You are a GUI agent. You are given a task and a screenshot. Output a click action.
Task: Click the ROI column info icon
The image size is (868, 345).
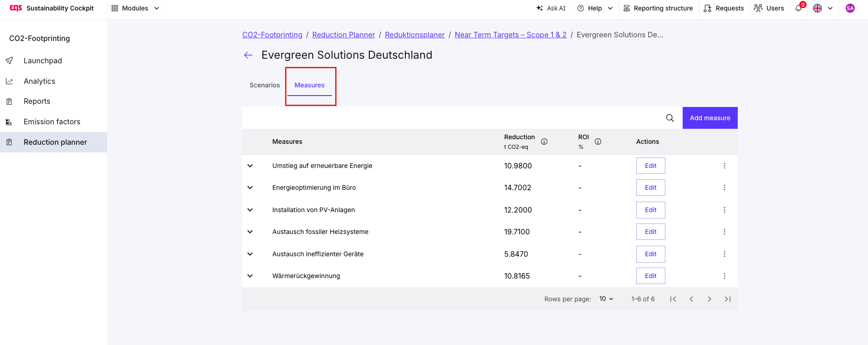598,142
